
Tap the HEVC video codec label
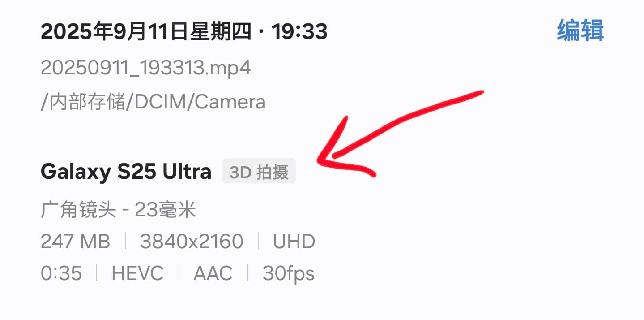pos(137,273)
